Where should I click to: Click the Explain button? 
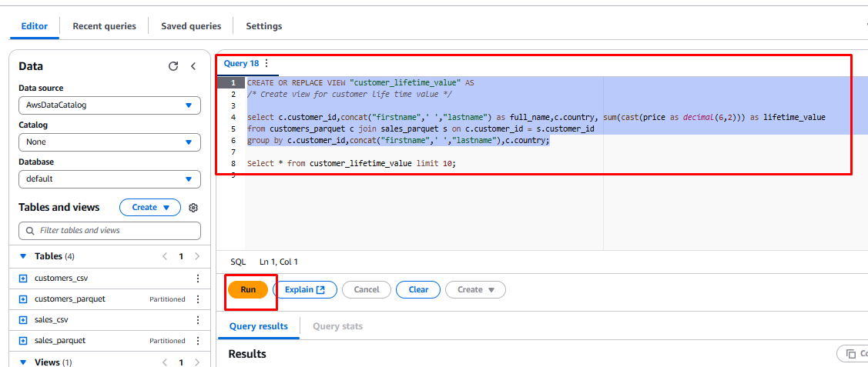pos(305,290)
